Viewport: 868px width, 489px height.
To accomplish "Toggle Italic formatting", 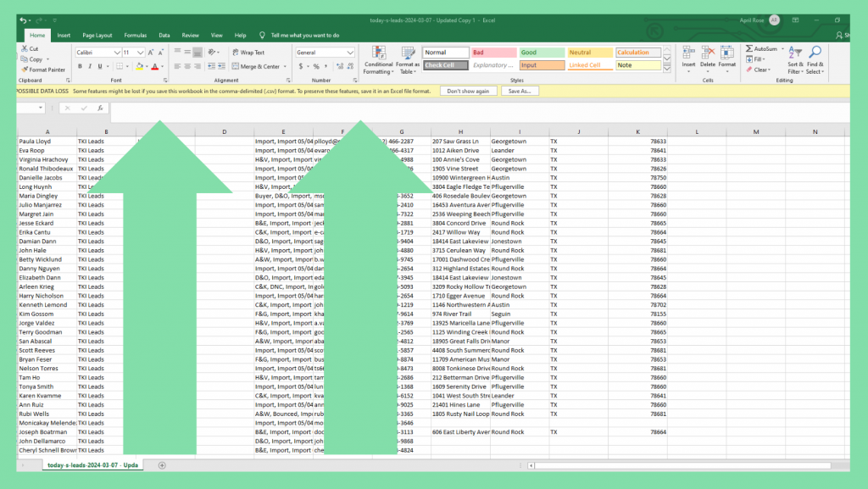I will 89,66.
